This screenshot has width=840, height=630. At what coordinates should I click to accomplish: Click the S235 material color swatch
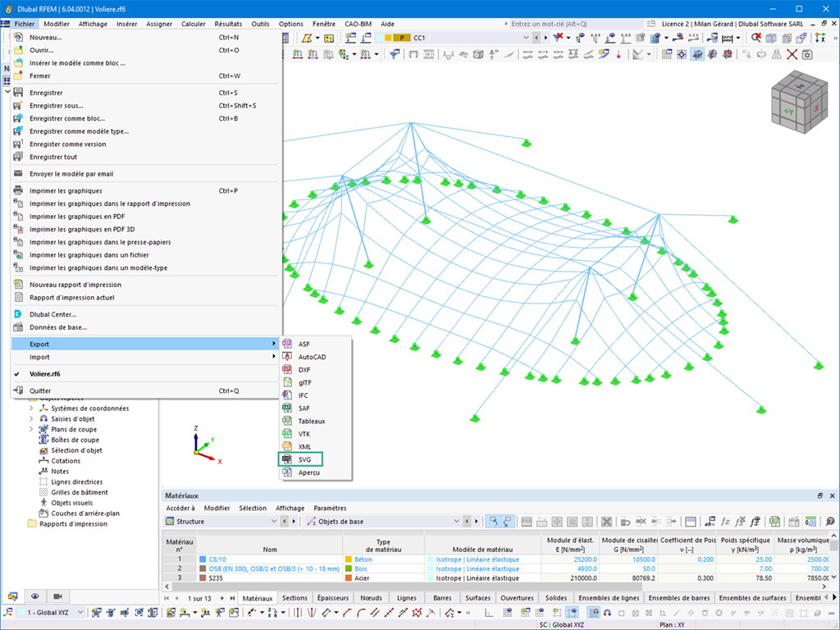pyautogui.click(x=203, y=578)
